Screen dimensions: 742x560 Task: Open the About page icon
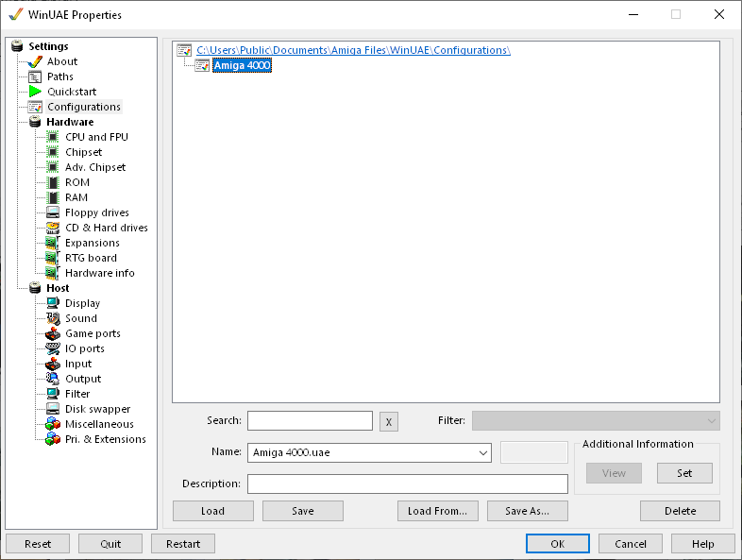coord(35,61)
